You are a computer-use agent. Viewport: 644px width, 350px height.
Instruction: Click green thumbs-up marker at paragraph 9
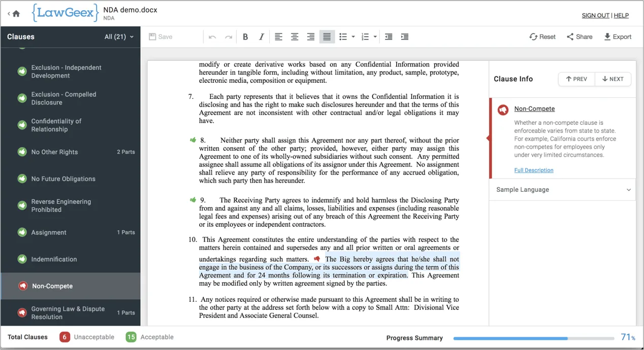point(193,200)
